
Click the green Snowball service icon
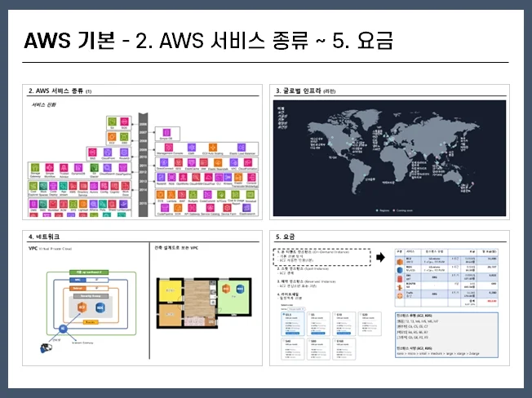coord(250,195)
